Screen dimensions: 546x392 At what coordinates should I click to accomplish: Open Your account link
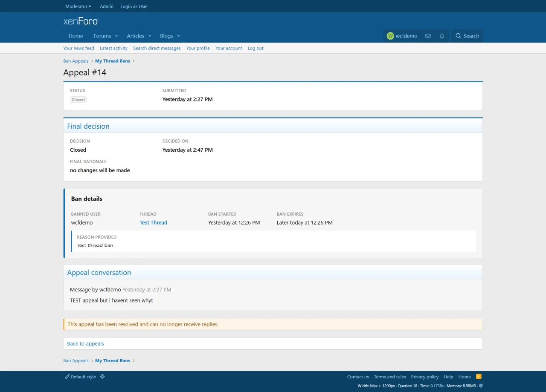tap(229, 48)
